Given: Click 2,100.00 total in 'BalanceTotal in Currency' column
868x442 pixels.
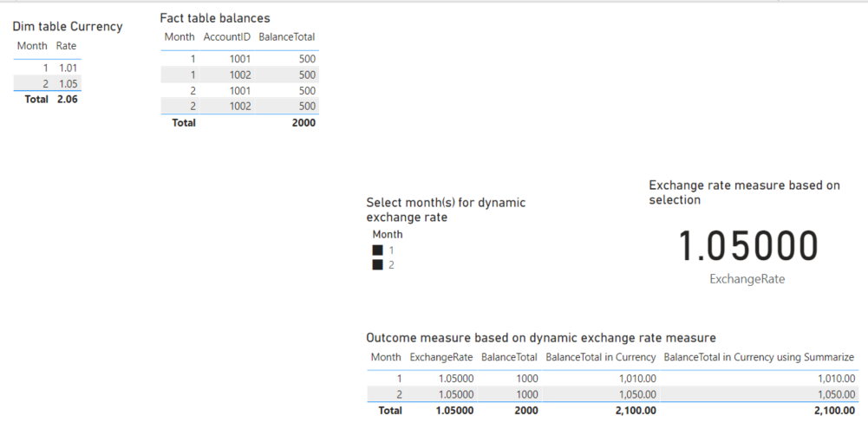Looking at the screenshot, I should pyautogui.click(x=636, y=411).
